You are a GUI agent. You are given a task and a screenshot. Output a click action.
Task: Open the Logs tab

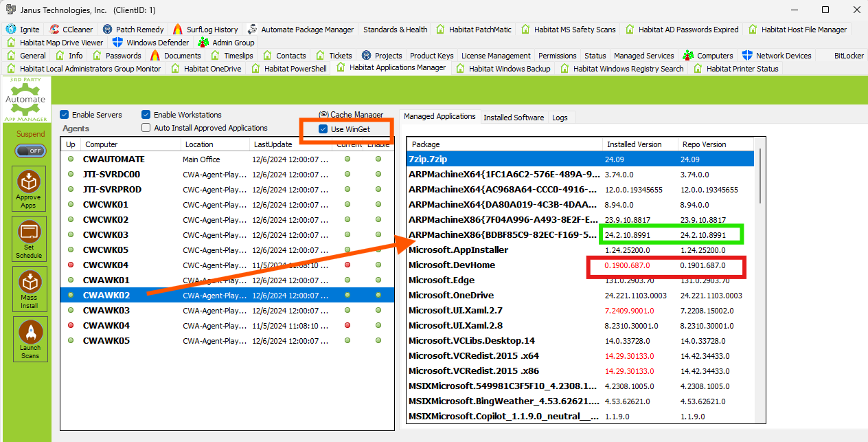click(560, 118)
